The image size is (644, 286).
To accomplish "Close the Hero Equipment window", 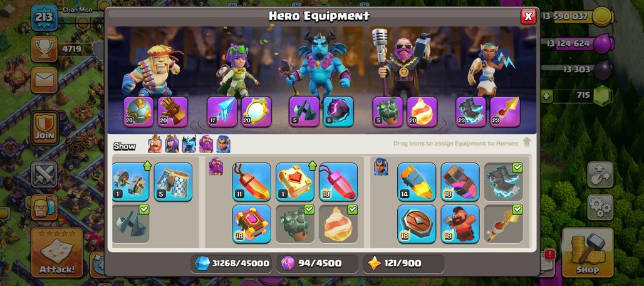I will (x=528, y=16).
